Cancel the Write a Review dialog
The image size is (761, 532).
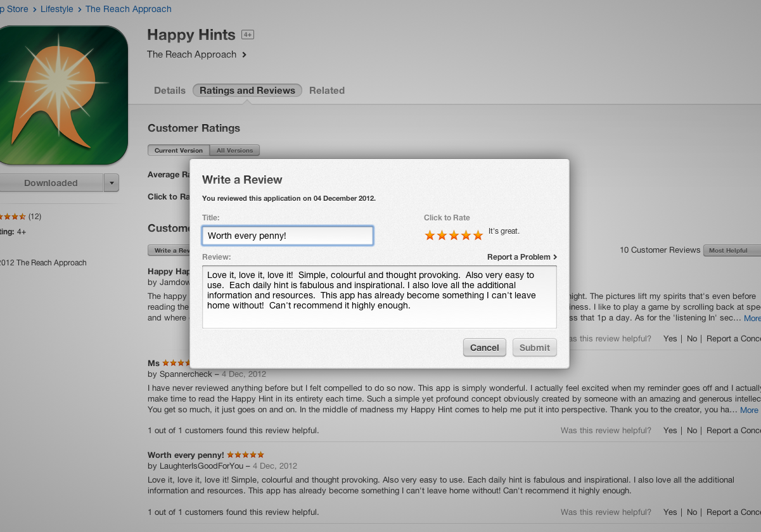tap(485, 348)
